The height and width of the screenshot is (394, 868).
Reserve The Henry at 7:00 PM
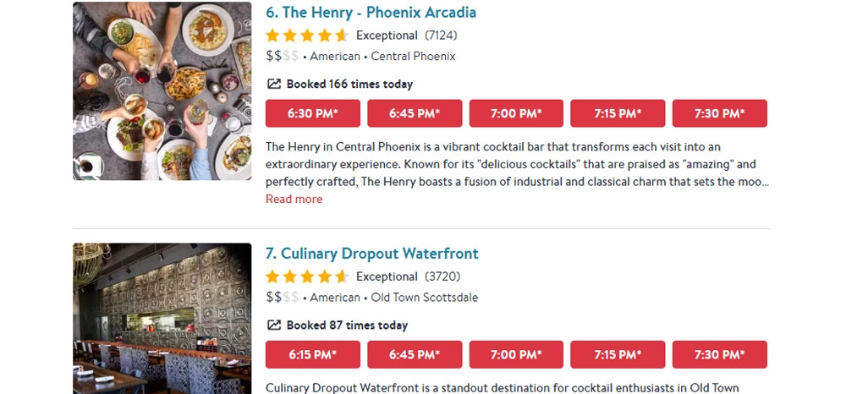pos(516,113)
